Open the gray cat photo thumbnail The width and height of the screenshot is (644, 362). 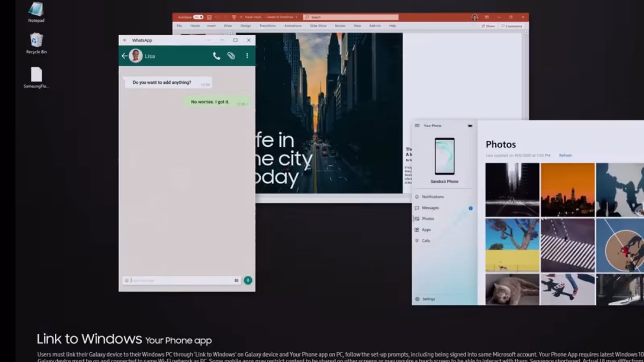coord(512,290)
